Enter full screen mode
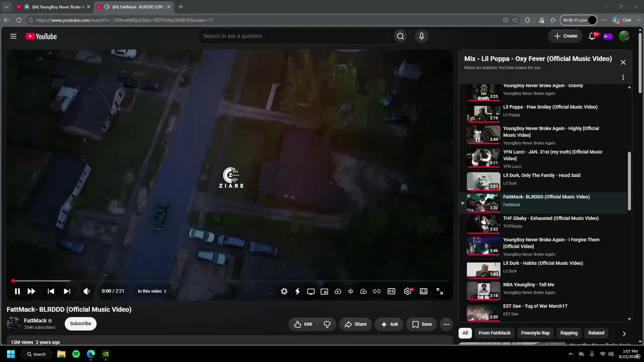 click(x=440, y=291)
